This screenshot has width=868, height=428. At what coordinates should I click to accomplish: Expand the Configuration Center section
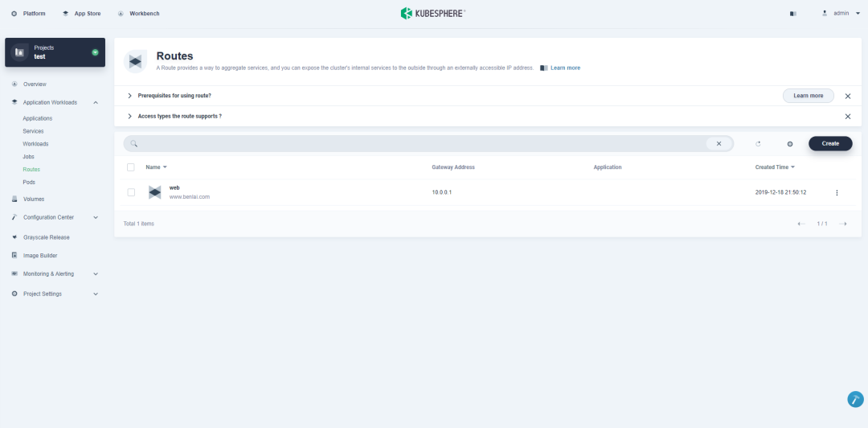tap(96, 217)
